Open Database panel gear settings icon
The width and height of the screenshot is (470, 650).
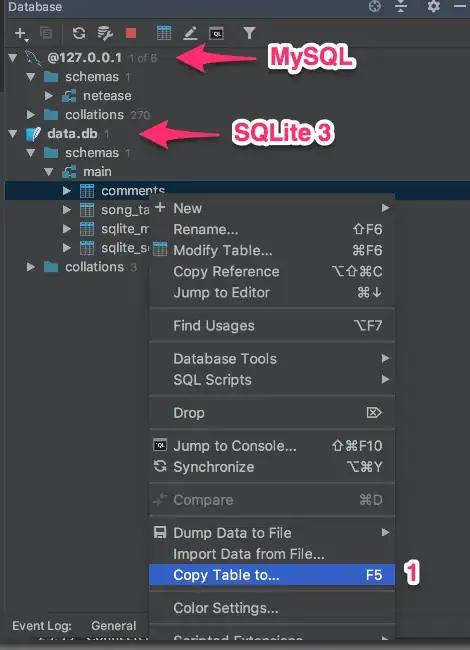coord(434,6)
